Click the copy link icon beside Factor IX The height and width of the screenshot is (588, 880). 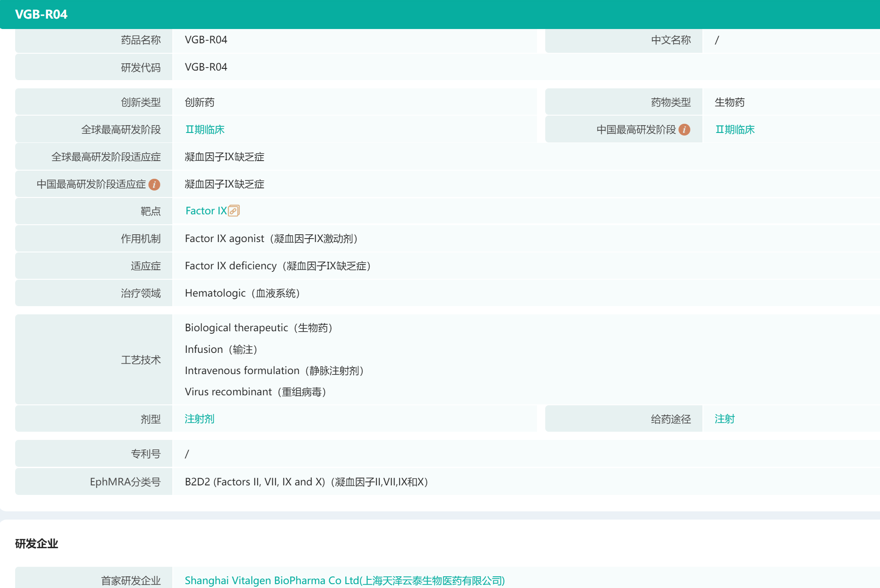233,211
